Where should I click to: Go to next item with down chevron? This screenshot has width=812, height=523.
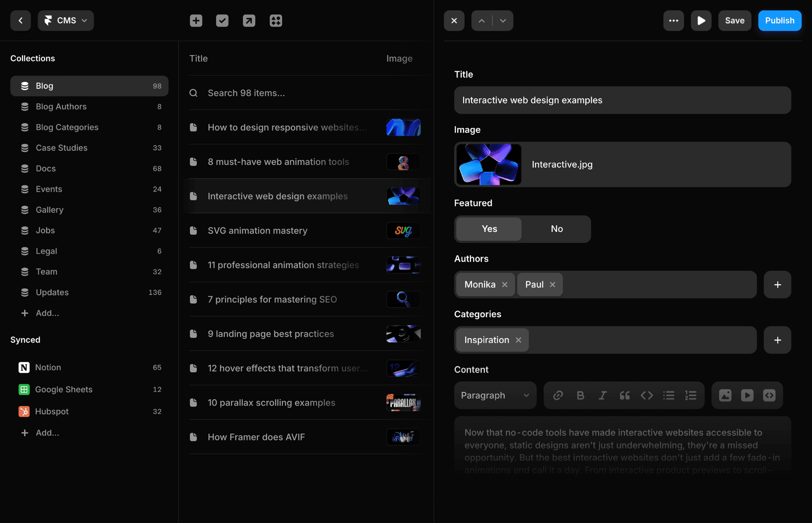[x=503, y=21]
